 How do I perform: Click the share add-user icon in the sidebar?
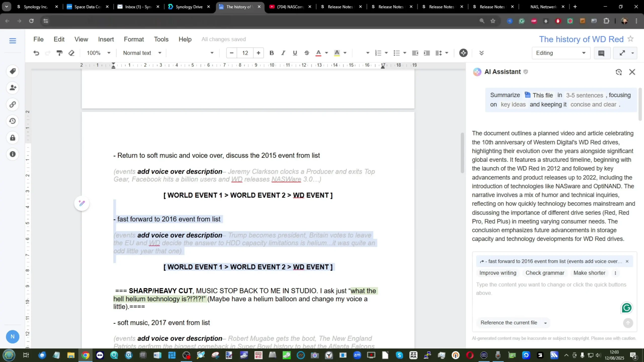13,88
